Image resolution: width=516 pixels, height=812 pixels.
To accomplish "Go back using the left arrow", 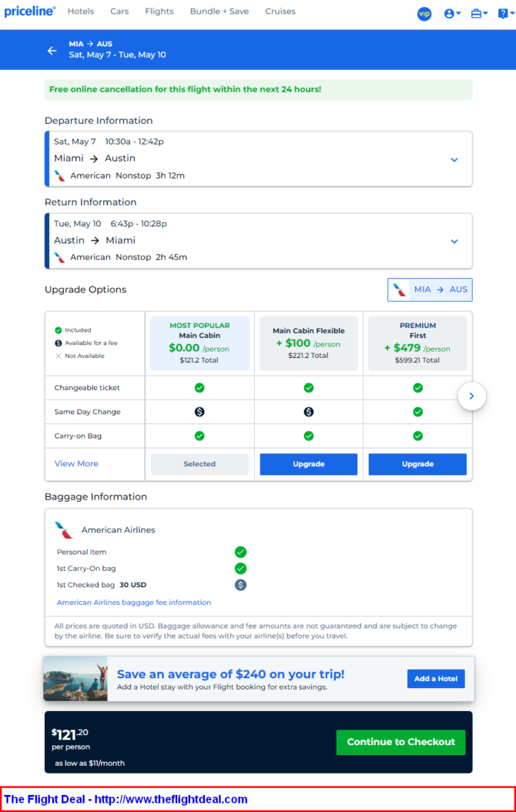I will coord(52,50).
